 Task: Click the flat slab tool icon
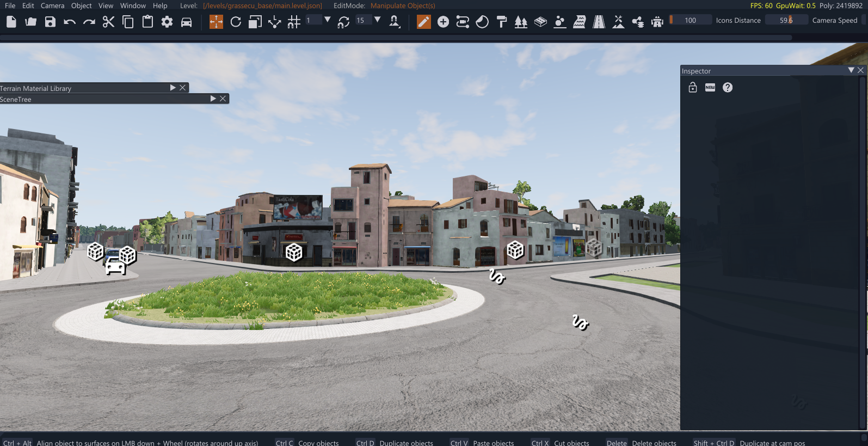(540, 22)
